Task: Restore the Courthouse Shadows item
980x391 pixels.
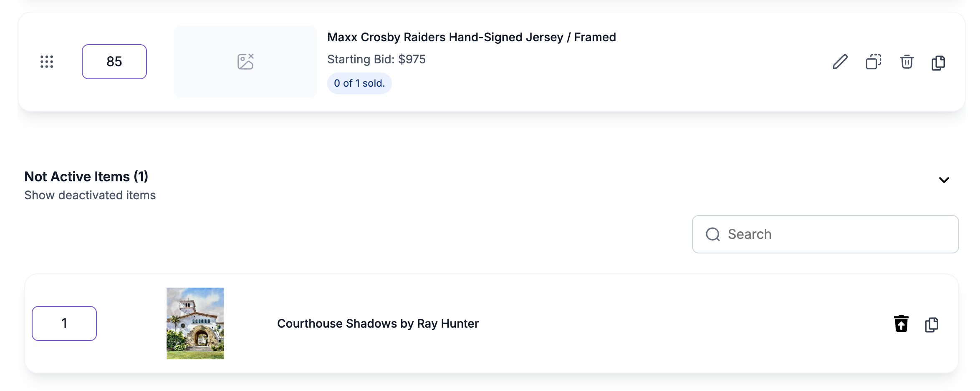Action: (901, 323)
